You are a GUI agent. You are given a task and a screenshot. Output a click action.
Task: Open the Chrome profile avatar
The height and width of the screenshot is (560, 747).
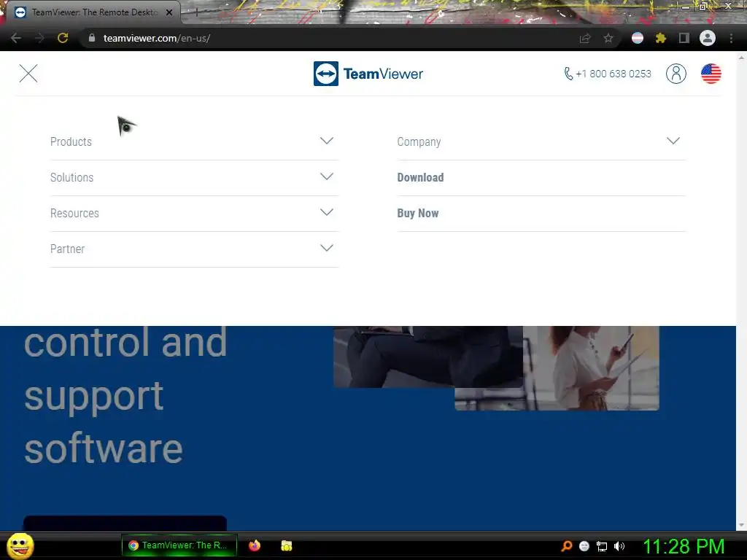708,38
